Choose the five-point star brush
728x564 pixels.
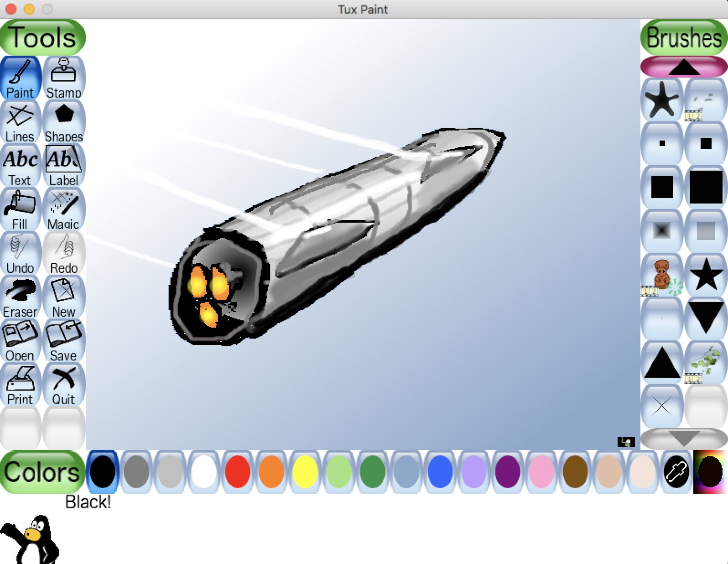pyautogui.click(x=706, y=275)
